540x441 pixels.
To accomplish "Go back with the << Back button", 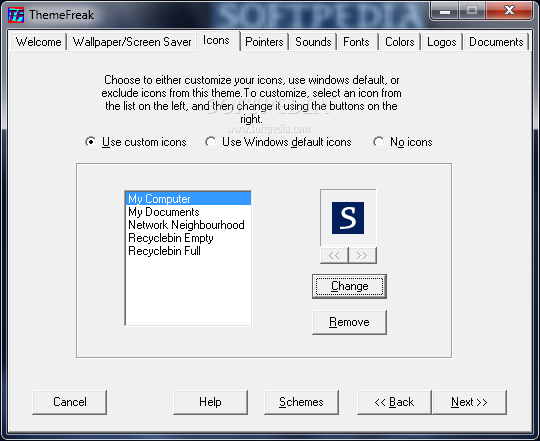I will (x=394, y=402).
